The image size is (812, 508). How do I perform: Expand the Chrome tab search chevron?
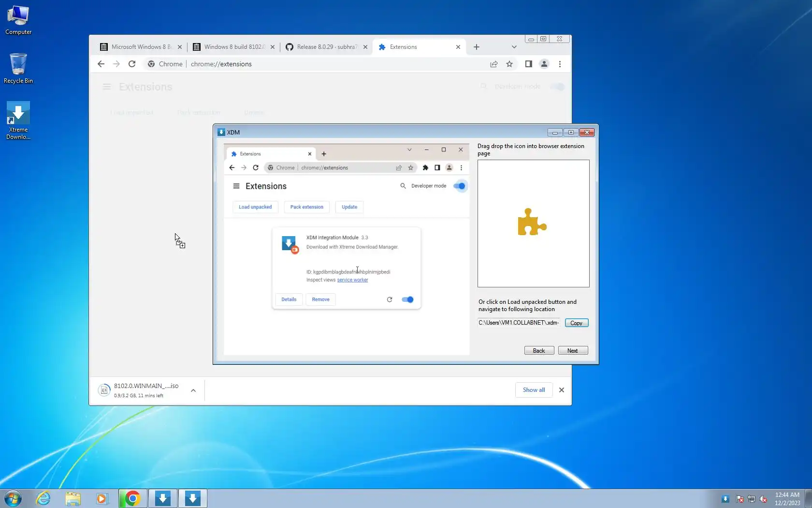coord(514,47)
